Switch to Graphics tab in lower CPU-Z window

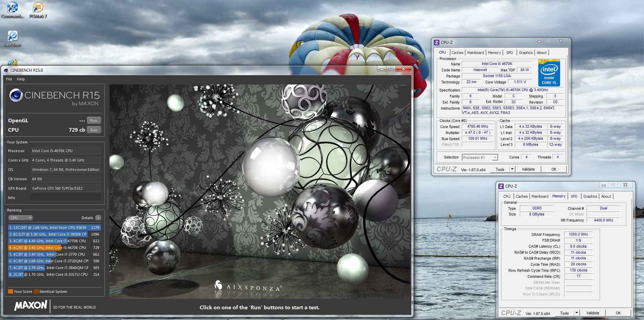click(x=590, y=196)
